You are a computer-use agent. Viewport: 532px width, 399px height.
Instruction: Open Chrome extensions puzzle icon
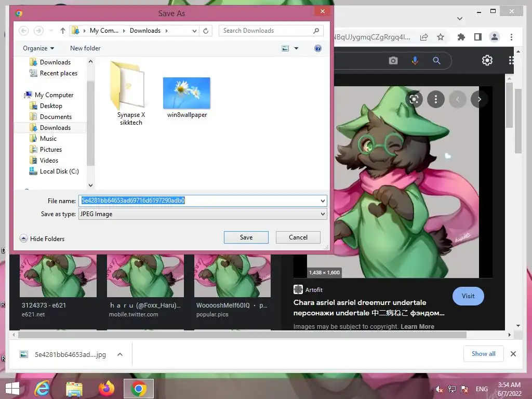point(461,37)
